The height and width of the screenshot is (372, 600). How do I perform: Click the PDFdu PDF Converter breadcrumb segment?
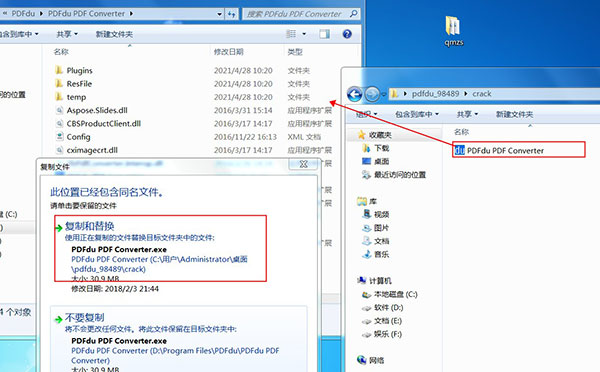[86, 14]
